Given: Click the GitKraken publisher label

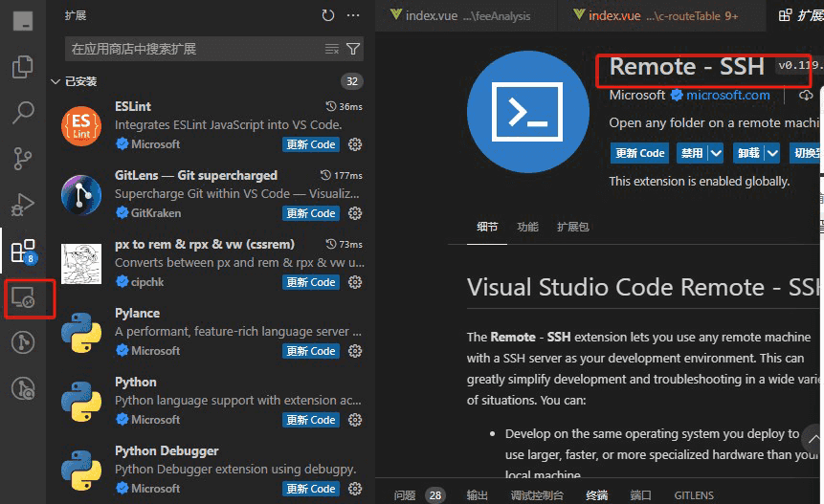Looking at the screenshot, I should [x=156, y=212].
